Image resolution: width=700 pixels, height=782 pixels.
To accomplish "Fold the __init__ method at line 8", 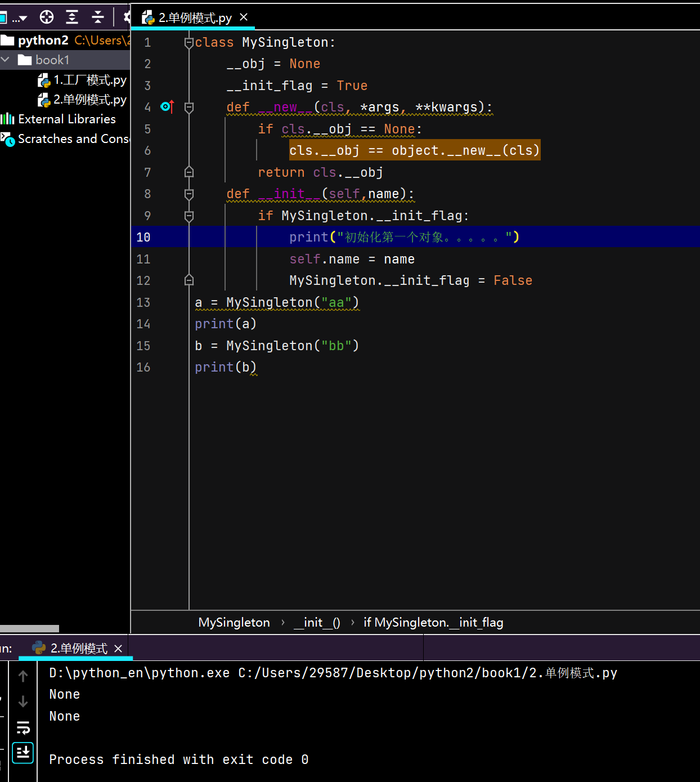I will [189, 194].
